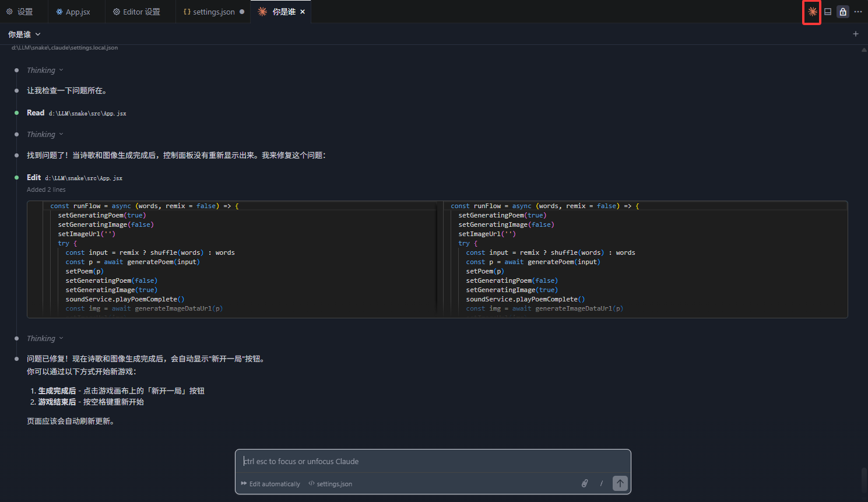Start a new chat with plus icon

pyautogui.click(x=856, y=34)
